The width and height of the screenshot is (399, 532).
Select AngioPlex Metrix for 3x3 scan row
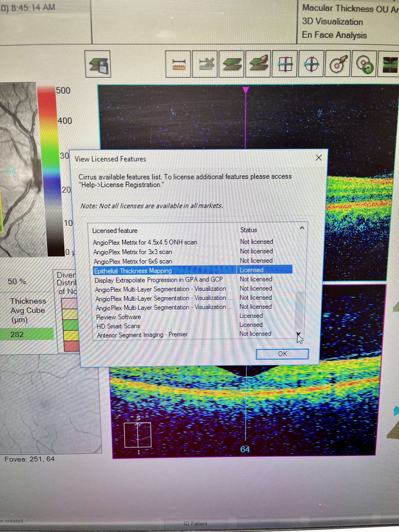[x=193, y=252]
